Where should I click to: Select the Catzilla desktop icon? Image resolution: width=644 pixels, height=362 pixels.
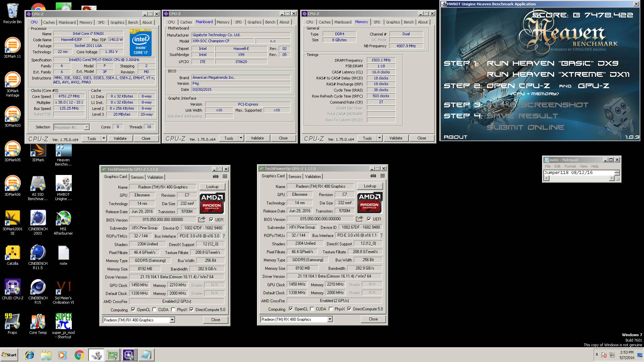coord(12,255)
